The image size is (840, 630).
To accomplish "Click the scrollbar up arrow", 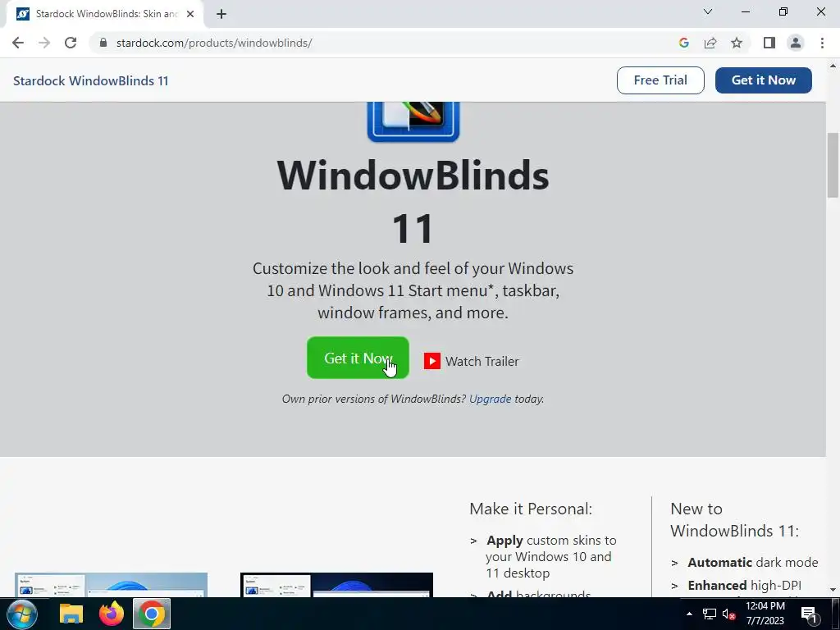I will click(833, 66).
